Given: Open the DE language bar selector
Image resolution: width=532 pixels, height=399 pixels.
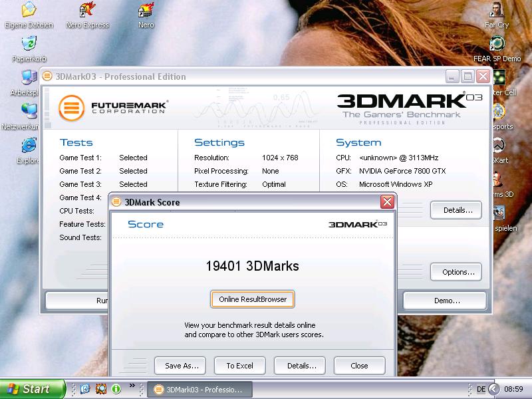Looking at the screenshot, I should pos(481,389).
